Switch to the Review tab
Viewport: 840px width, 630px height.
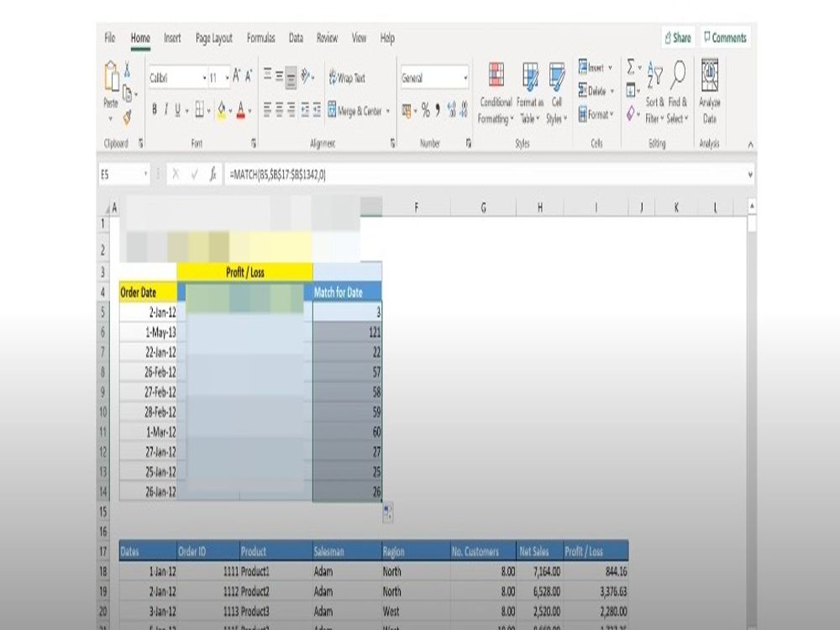(x=327, y=38)
